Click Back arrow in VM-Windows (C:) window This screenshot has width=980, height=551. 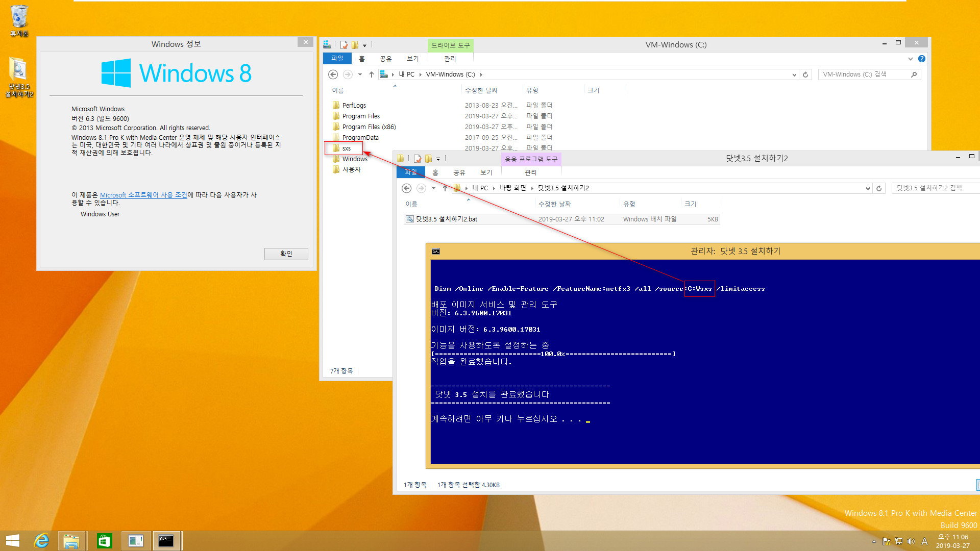click(x=333, y=74)
